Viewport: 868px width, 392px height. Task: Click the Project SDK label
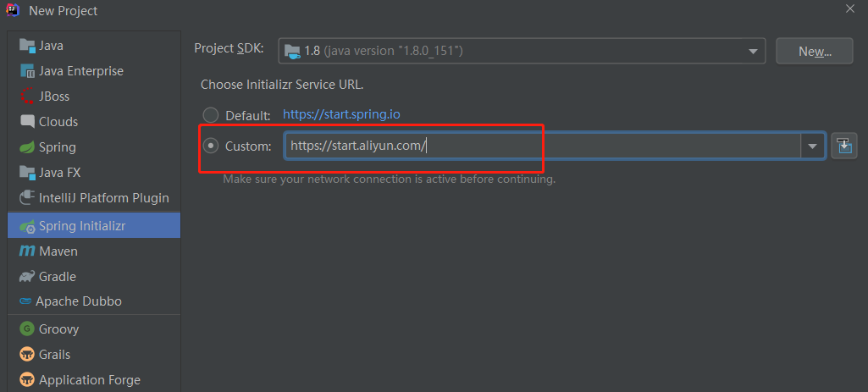[x=229, y=48]
